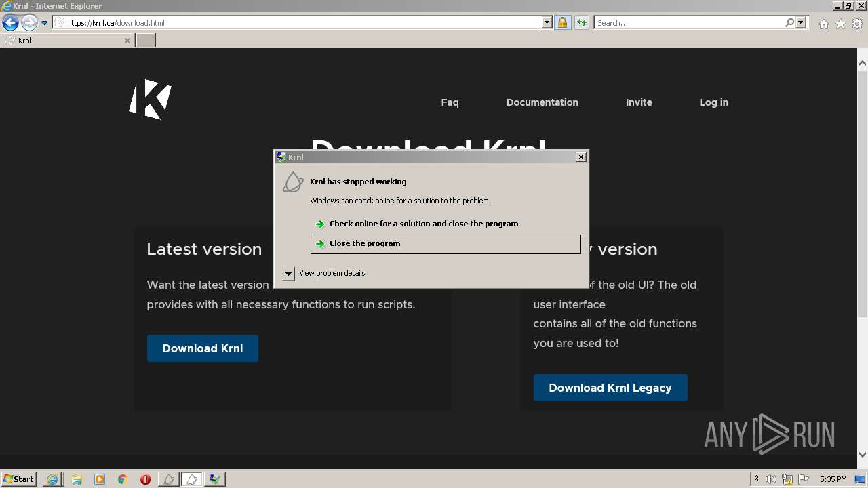Click the page scrollbar down arrow
The image size is (868, 488).
pos(863,455)
